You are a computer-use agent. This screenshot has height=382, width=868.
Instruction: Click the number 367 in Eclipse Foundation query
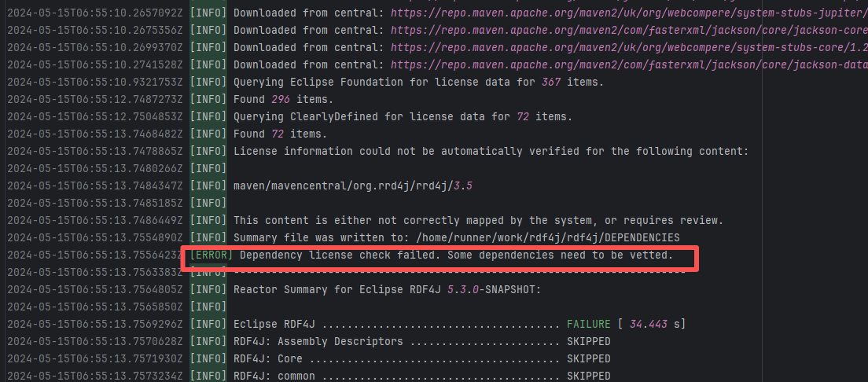tap(552, 82)
